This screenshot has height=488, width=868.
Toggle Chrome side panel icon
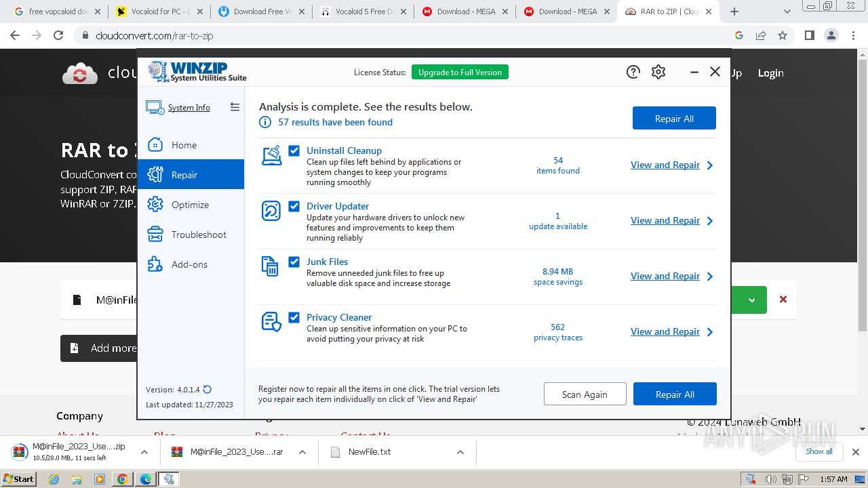[809, 35]
